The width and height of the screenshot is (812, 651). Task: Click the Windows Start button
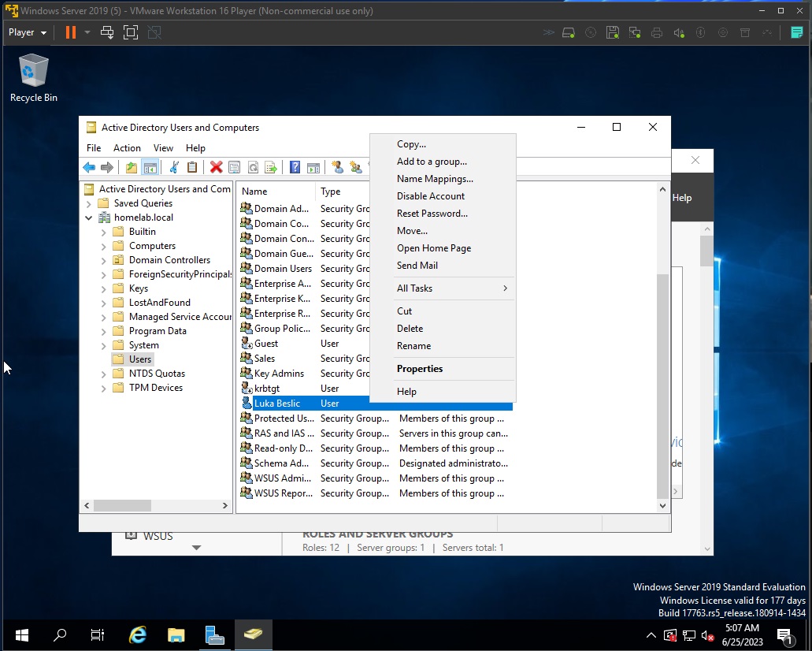[22, 634]
